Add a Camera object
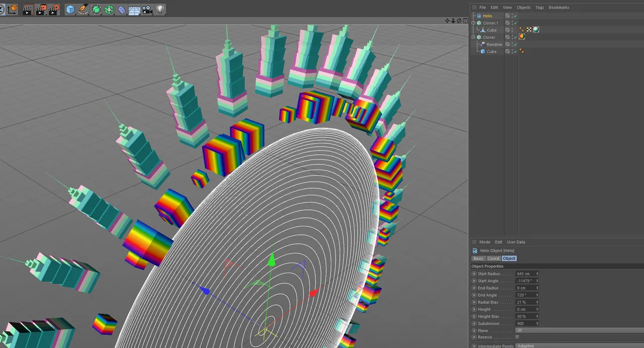The height and width of the screenshot is (348, 644). pos(147,9)
